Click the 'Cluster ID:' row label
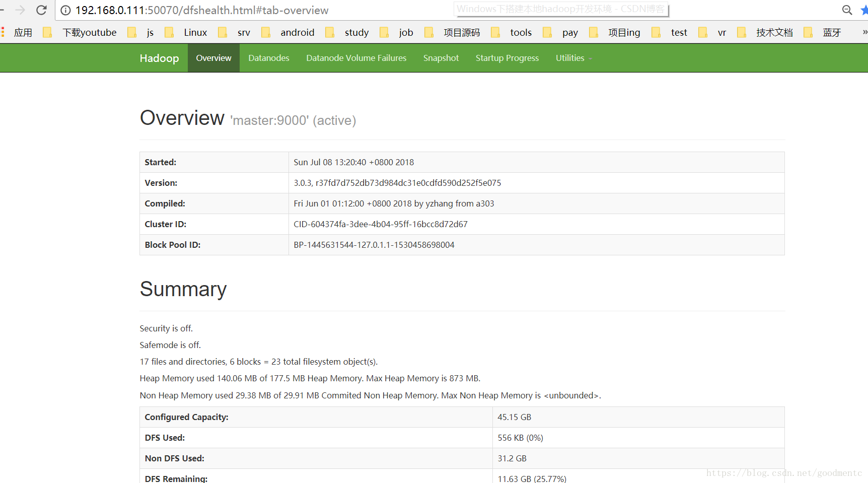 pyautogui.click(x=166, y=224)
